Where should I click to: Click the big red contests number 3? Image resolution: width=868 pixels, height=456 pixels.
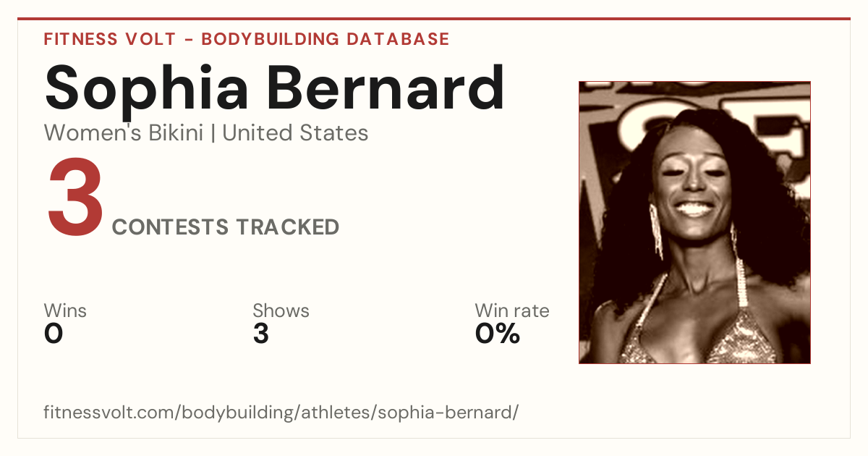tap(75, 198)
